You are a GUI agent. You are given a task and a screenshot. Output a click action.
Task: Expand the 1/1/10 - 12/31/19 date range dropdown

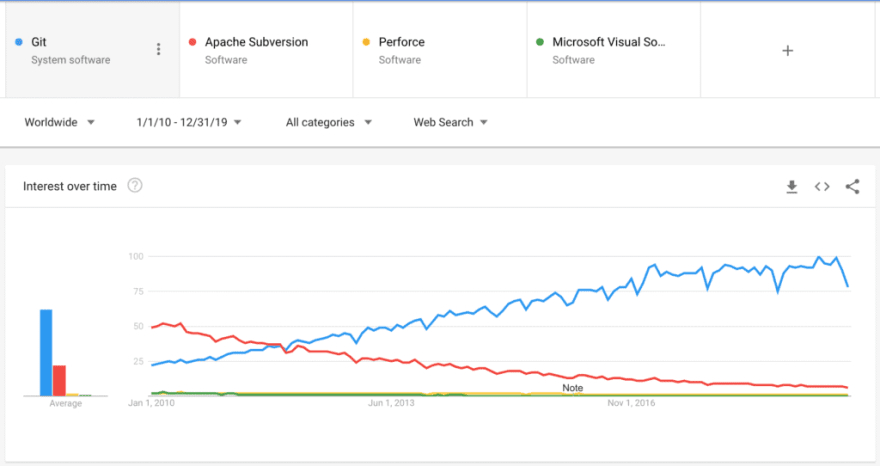[x=189, y=122]
